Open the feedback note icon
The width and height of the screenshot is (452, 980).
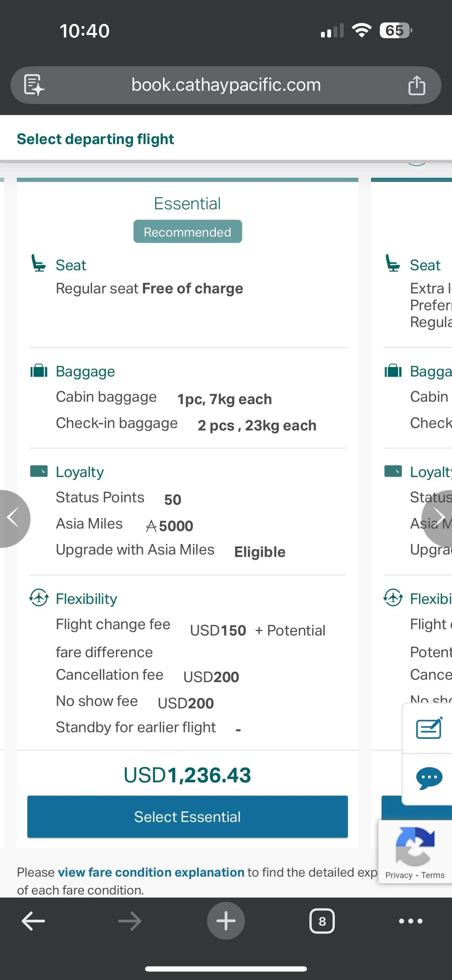(x=429, y=729)
